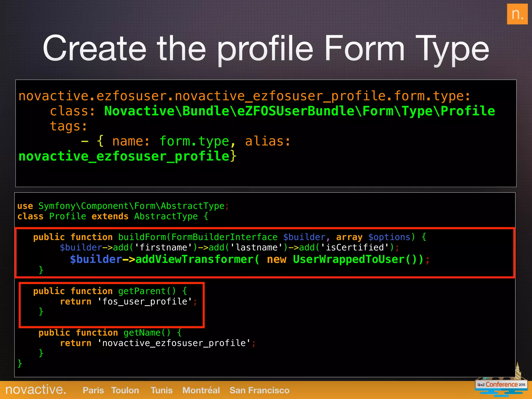Click the 'tags:' yaml key
532x399 pixels.
(x=69, y=126)
